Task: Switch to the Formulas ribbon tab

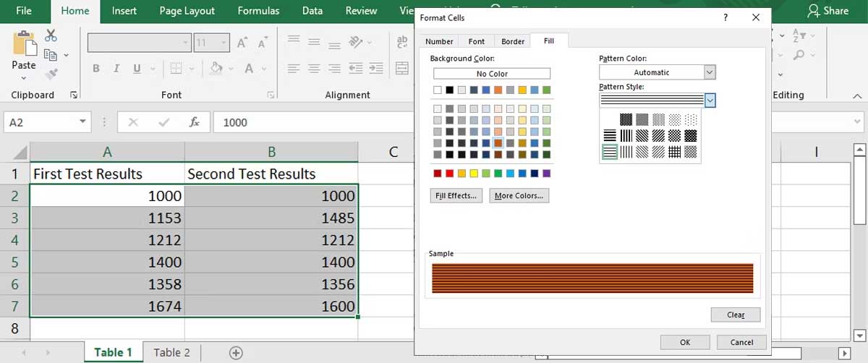Action: click(258, 11)
